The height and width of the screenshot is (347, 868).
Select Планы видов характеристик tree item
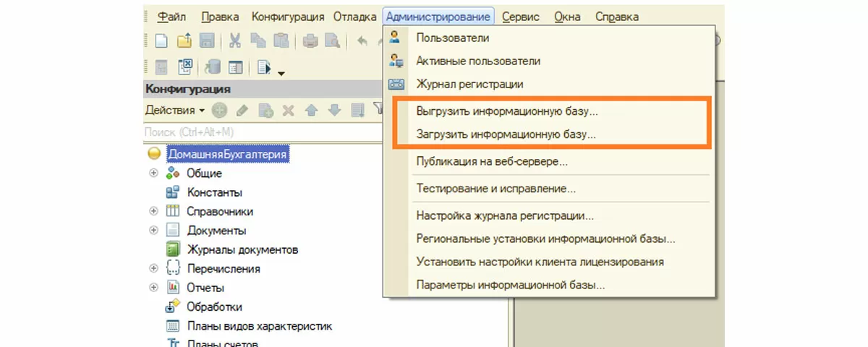coord(260,326)
